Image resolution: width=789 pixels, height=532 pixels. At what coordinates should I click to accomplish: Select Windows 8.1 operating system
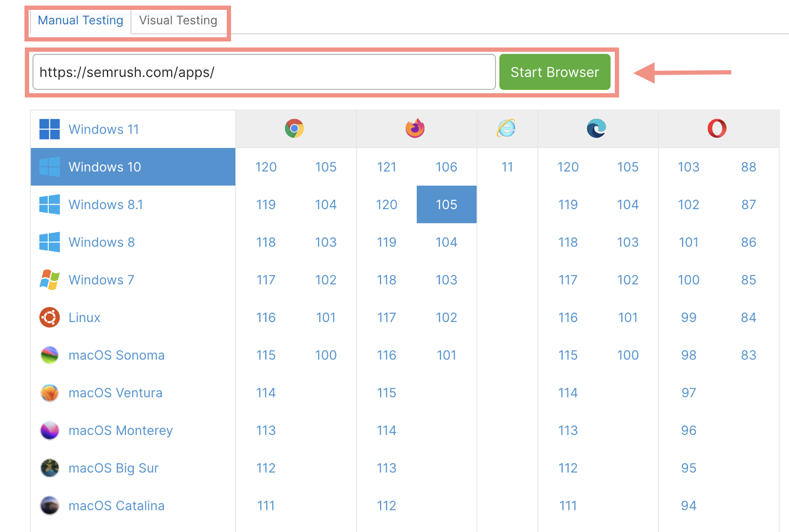[106, 205]
